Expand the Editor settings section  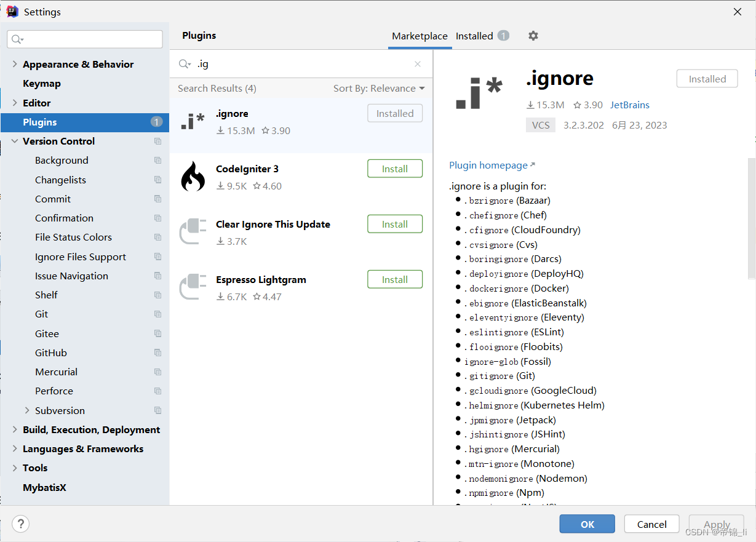coord(15,103)
